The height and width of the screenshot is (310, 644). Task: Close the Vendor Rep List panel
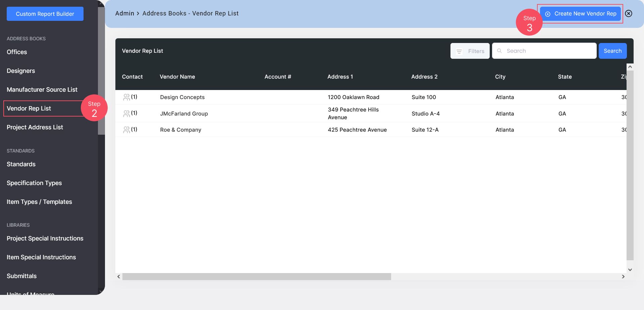click(629, 13)
